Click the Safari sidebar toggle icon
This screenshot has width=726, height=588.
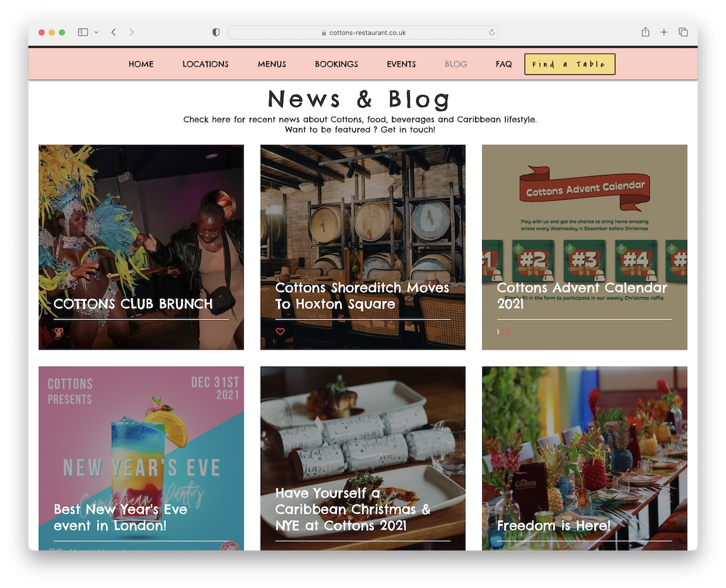pos(83,32)
